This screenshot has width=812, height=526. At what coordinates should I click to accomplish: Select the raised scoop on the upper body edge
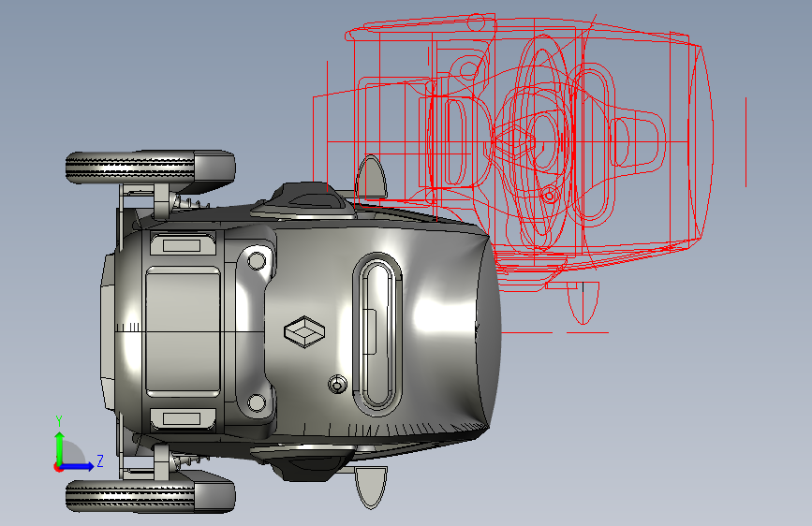(305, 199)
